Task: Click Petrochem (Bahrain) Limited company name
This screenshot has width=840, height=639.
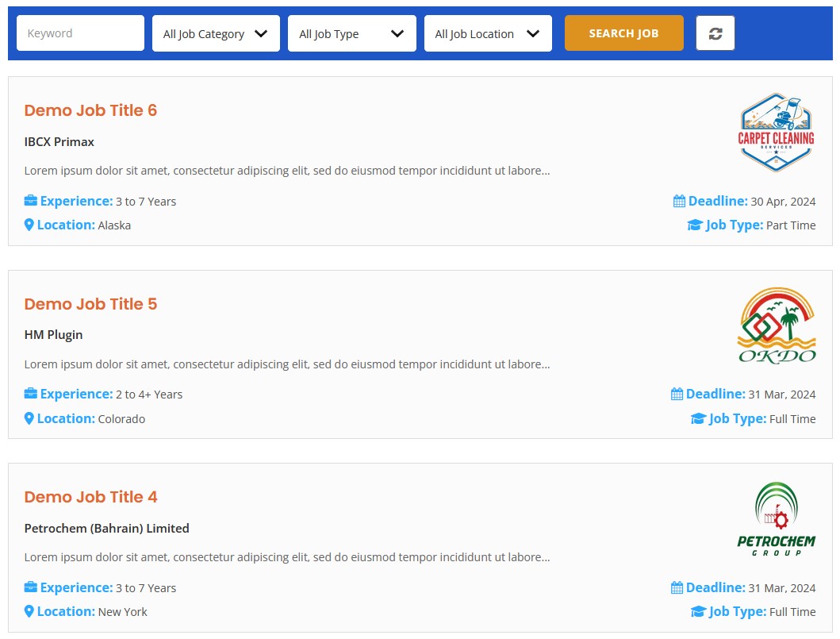Action: coord(106,529)
